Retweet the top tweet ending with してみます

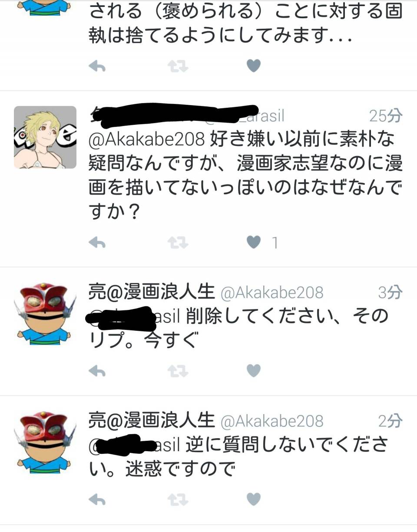click(178, 66)
